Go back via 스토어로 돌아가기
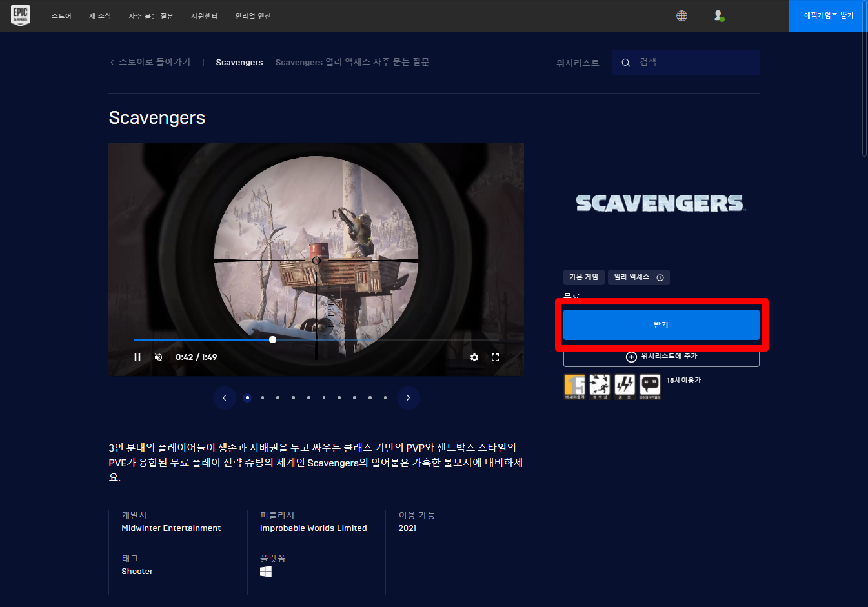Viewport: 868px width, 607px height. [150, 62]
